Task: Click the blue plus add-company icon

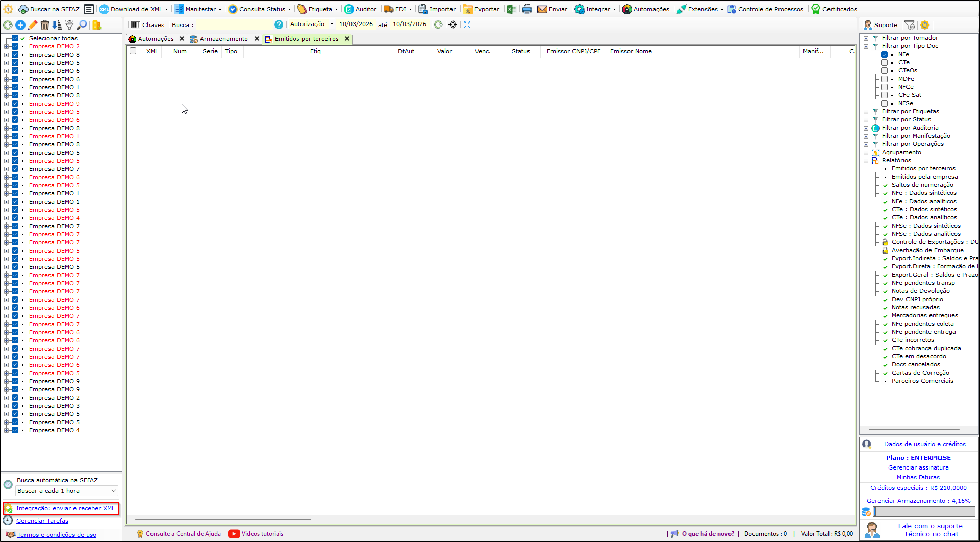Action: [x=20, y=25]
